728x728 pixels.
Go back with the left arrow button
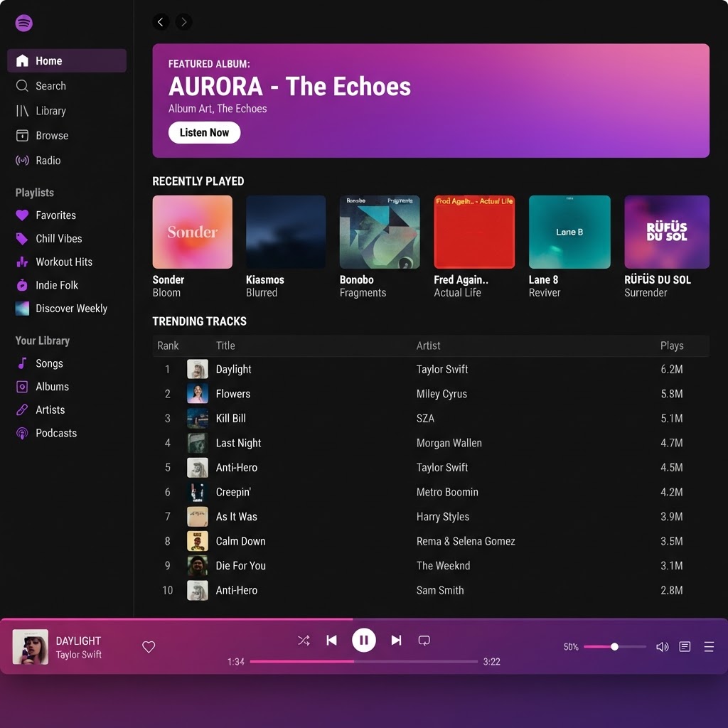click(x=161, y=22)
